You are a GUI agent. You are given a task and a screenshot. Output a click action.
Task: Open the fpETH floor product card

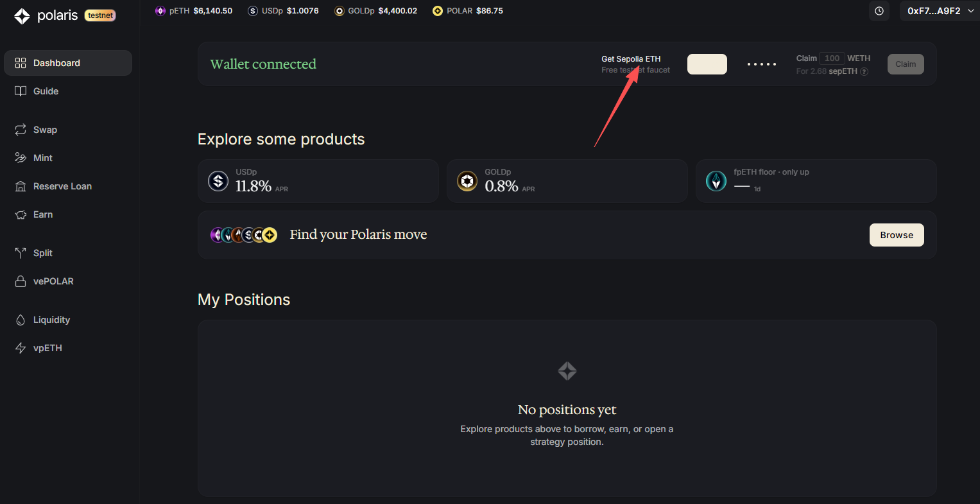(x=816, y=181)
